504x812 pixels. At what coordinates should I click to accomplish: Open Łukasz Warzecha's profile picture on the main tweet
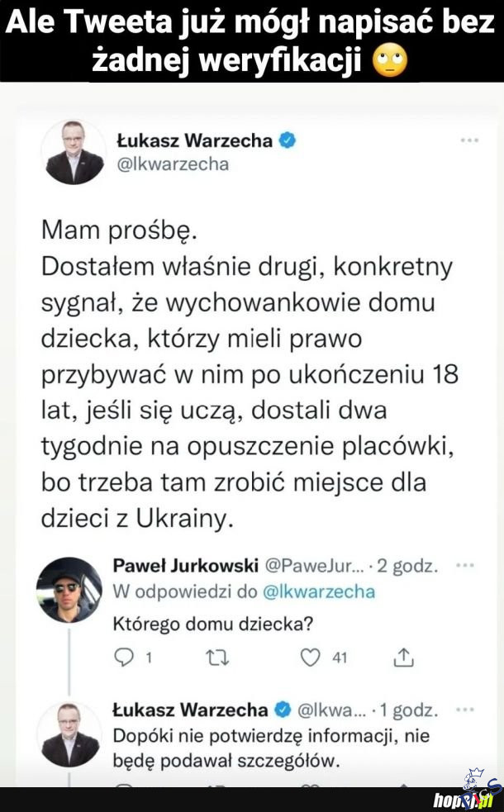click(x=74, y=151)
